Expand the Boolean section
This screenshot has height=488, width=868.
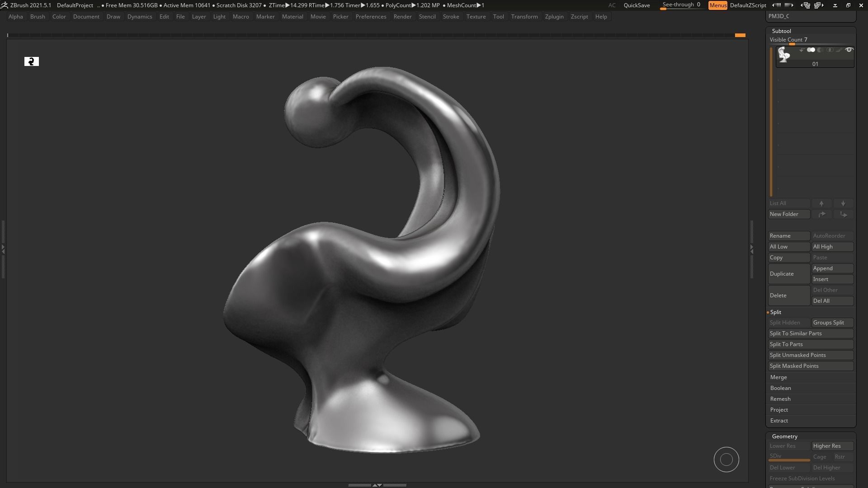(x=780, y=388)
